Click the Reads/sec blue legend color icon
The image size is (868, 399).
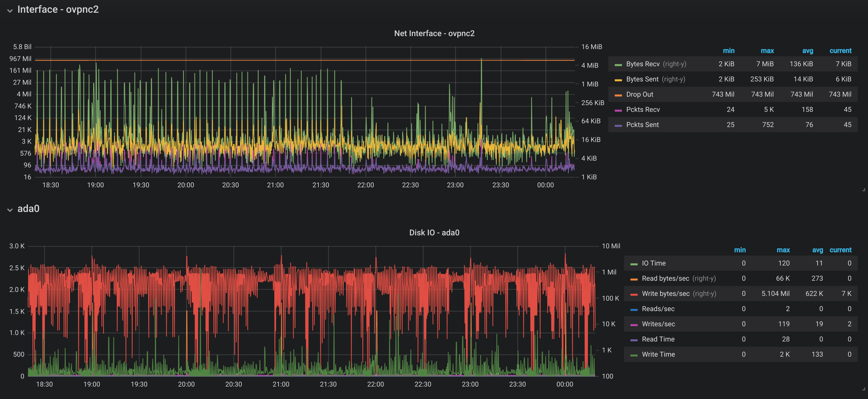coord(634,309)
